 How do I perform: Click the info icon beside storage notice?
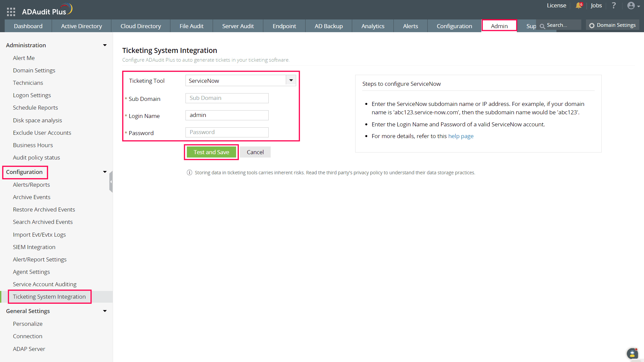point(190,173)
